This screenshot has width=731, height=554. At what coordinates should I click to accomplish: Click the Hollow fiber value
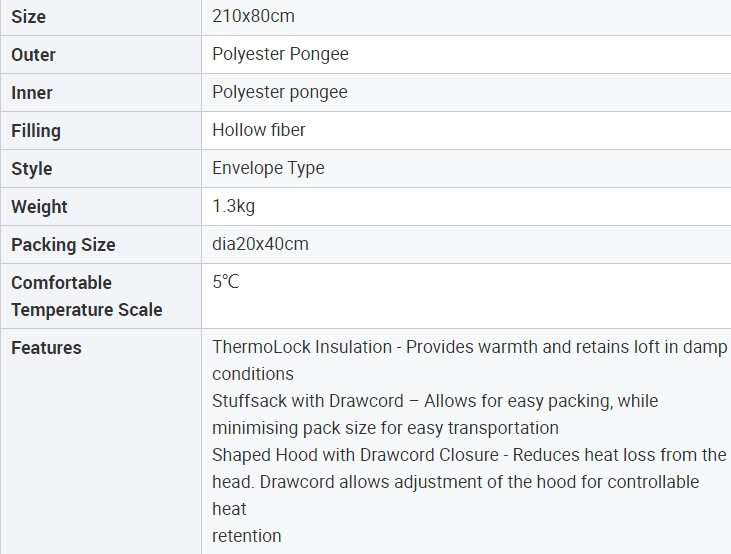(258, 130)
